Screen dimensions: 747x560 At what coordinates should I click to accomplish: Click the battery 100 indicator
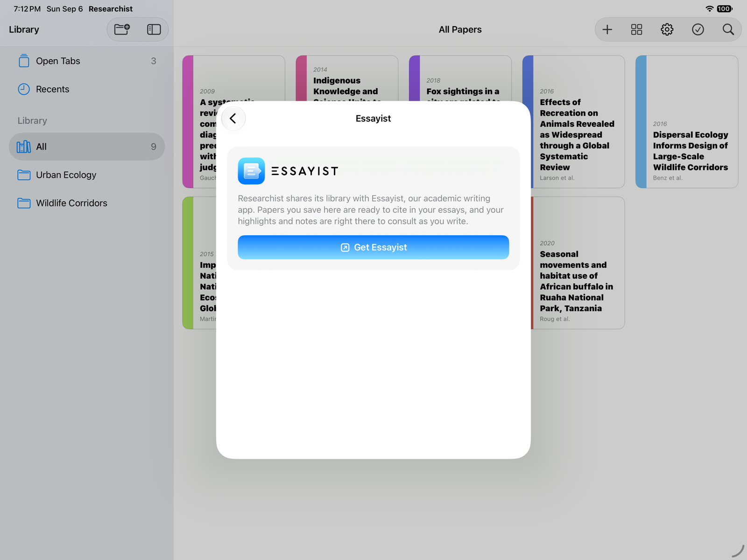coord(725,9)
